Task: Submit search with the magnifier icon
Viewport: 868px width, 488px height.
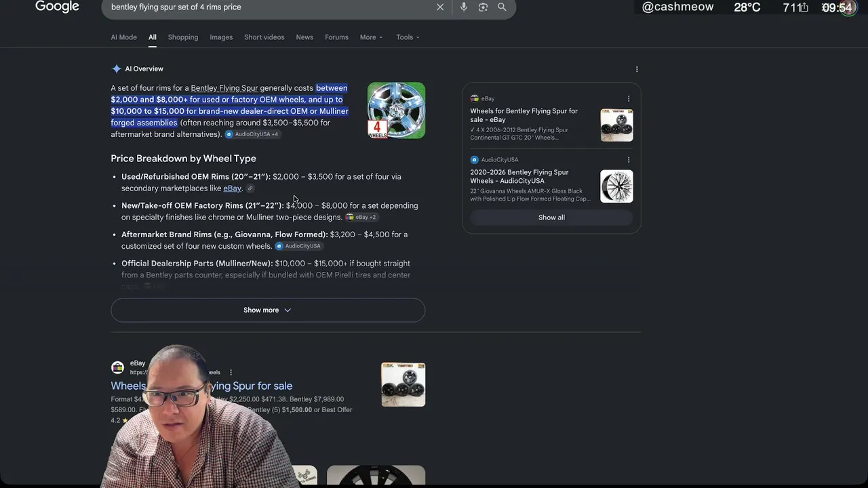Action: click(x=502, y=7)
